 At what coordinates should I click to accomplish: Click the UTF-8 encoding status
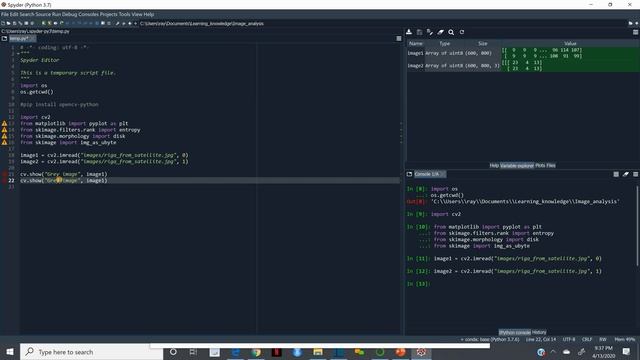[x=569, y=340]
